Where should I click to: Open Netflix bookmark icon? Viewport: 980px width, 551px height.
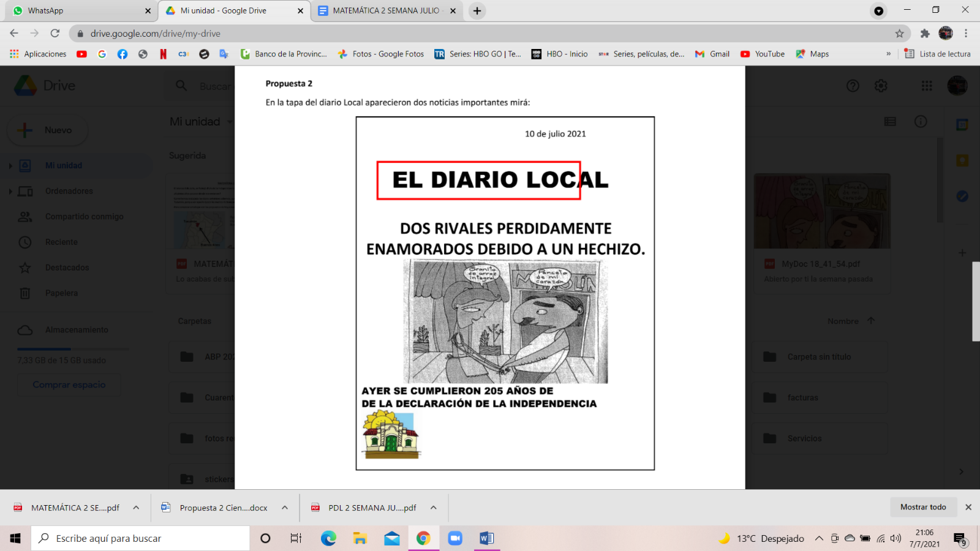pos(163,54)
